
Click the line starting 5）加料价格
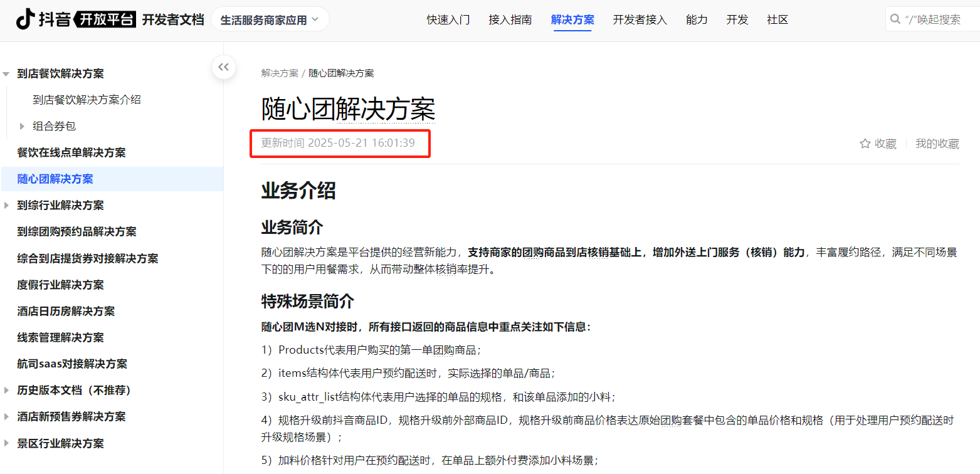(430, 460)
